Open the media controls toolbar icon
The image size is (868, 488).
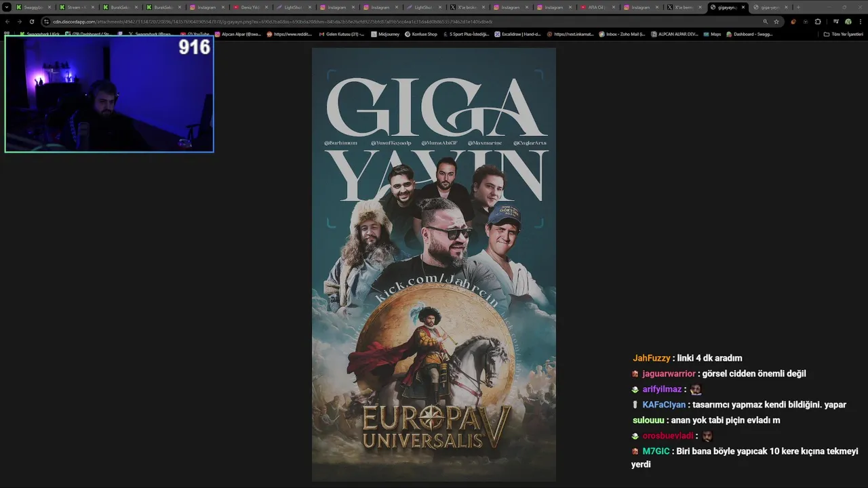pyautogui.click(x=835, y=22)
